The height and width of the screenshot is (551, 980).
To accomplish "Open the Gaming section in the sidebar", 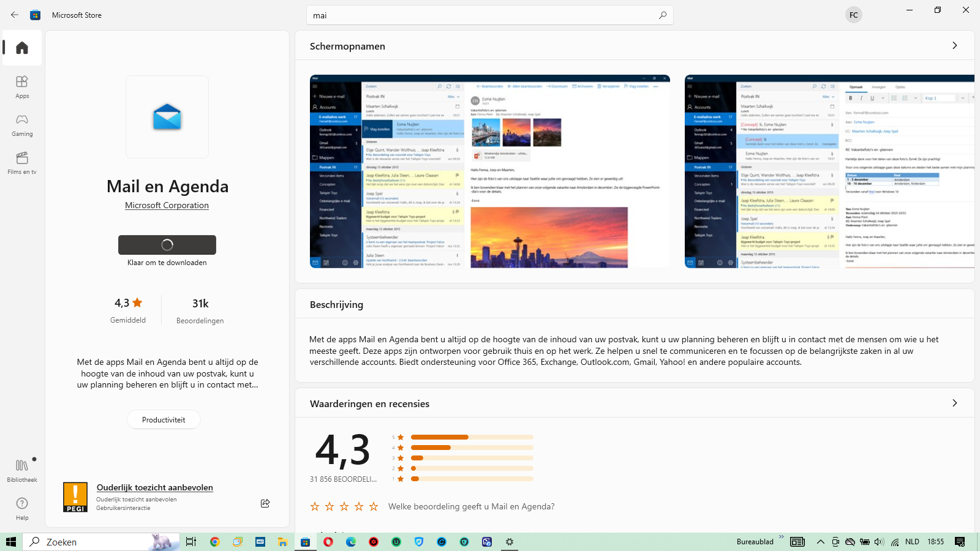I will point(22,125).
